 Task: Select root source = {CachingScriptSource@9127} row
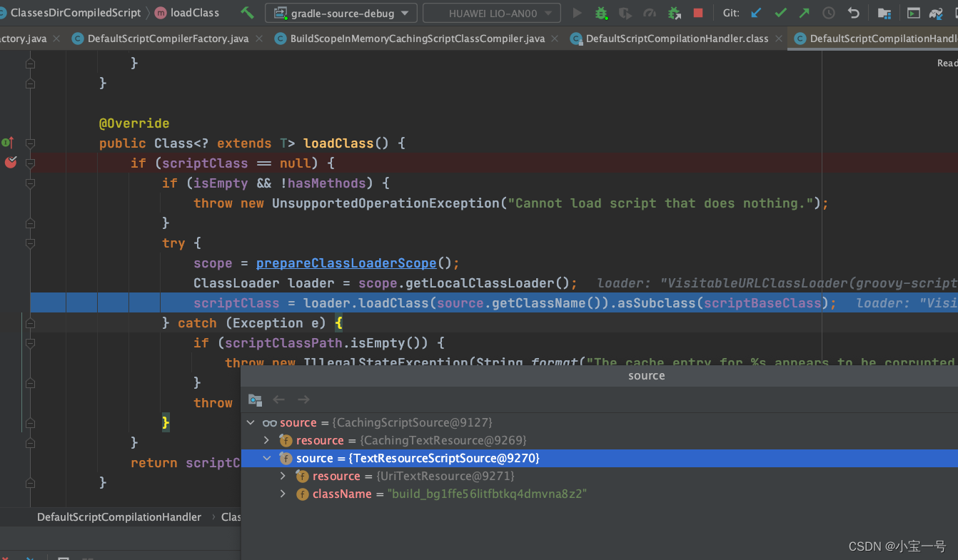[x=600, y=422]
